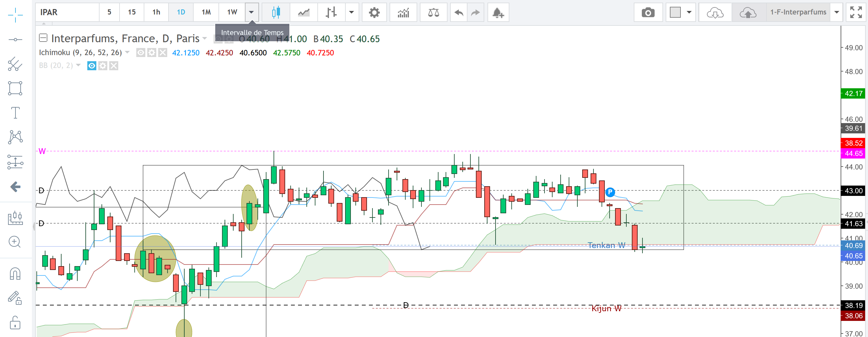Toggle BB indicator visibility eye
868x337 pixels.
[92, 66]
